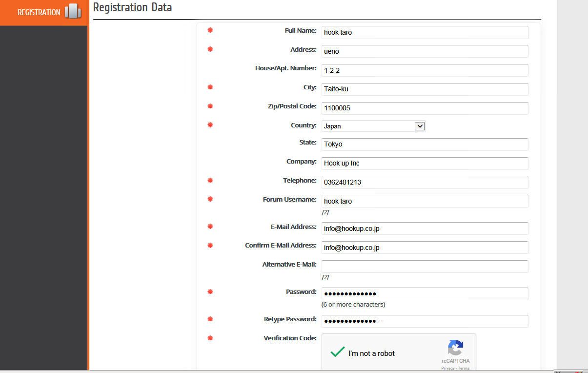This screenshot has width=588, height=373.
Task: Click the Telephone label
Action: tap(300, 181)
